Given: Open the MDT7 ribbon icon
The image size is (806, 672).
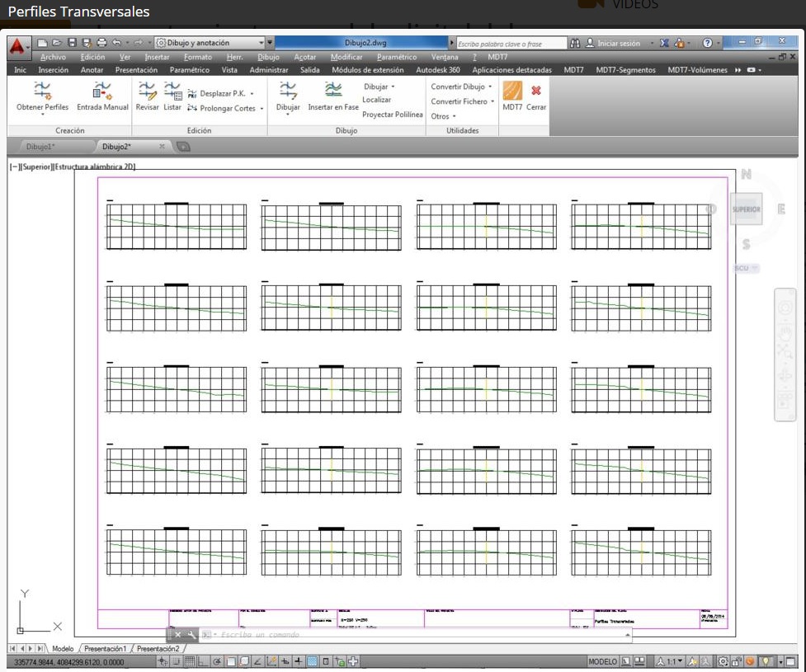Looking at the screenshot, I should (512, 92).
